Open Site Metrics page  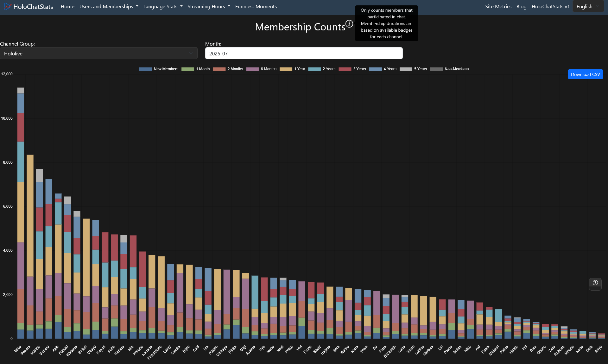(x=498, y=6)
